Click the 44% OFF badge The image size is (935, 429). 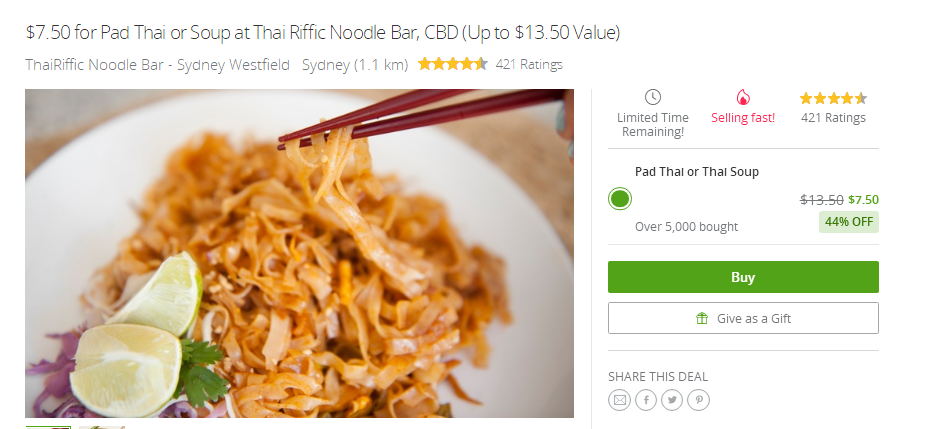click(x=849, y=222)
